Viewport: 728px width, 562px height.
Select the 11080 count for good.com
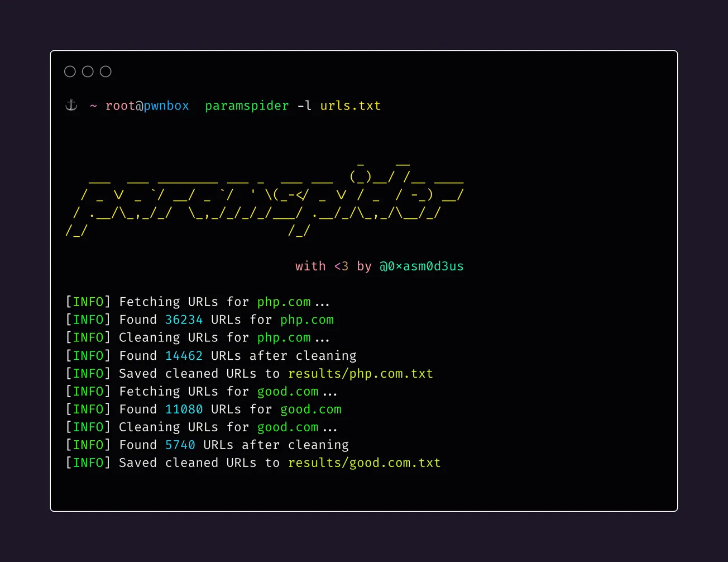coord(184,409)
